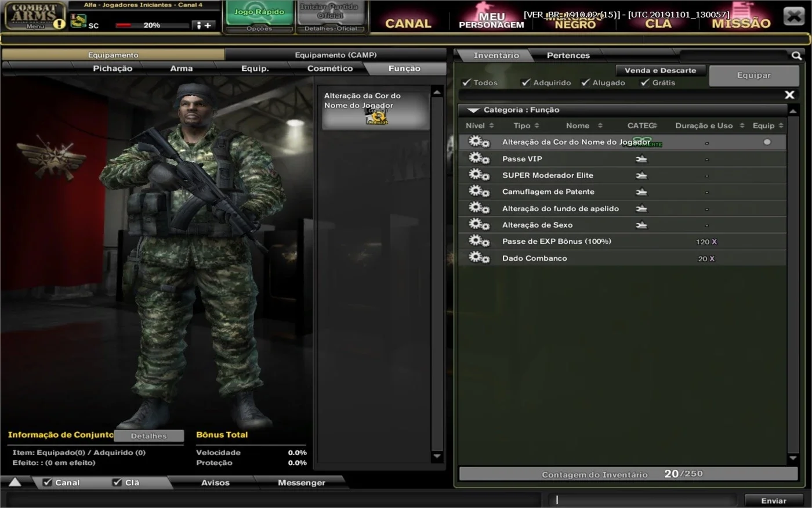This screenshot has width=812, height=508.
Task: Toggle the Adquirido filter checkbox
Action: [525, 82]
